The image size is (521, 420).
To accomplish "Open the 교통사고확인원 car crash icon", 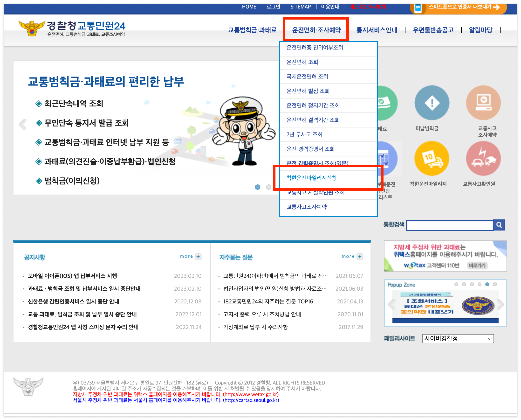I will (483, 159).
